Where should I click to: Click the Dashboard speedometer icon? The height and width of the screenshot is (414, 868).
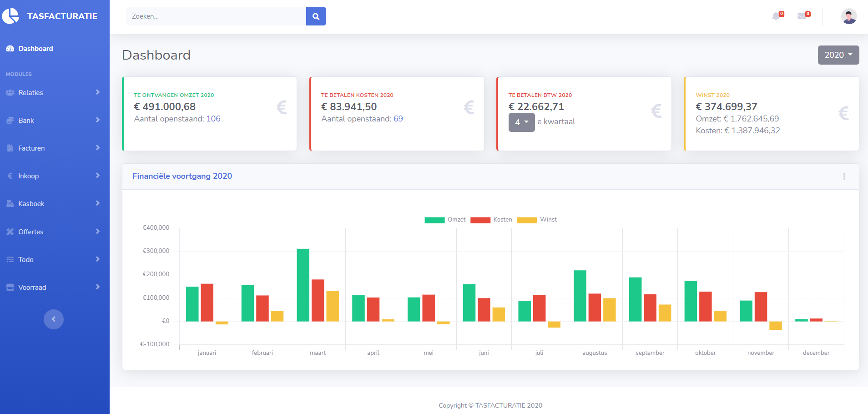(10, 49)
